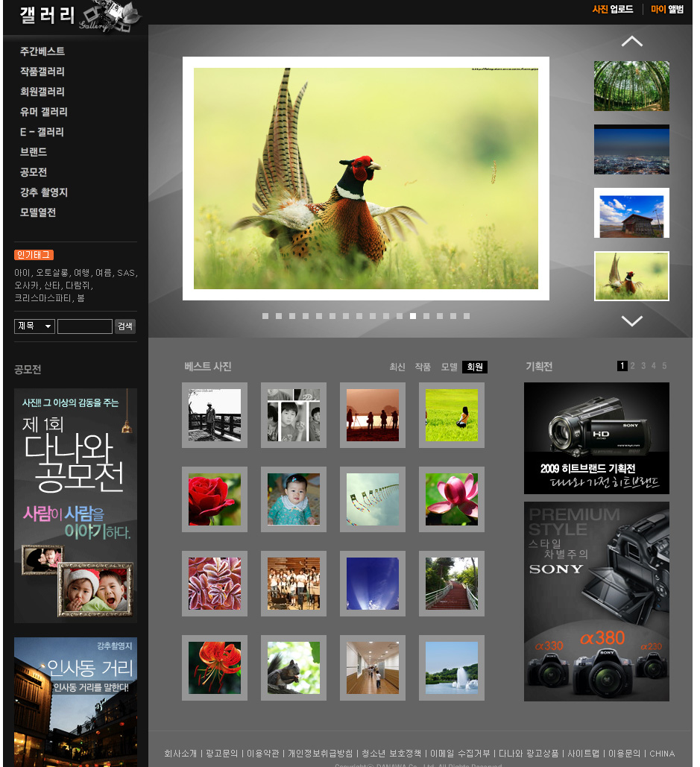Open the large pheasant photo
The image size is (700, 767).
[x=366, y=179]
